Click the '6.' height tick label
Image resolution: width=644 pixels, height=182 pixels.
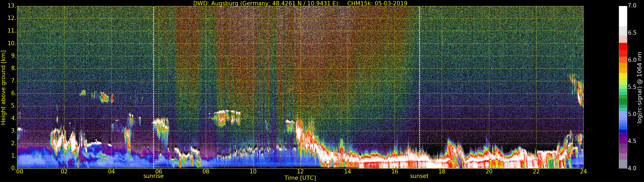(x=14, y=93)
